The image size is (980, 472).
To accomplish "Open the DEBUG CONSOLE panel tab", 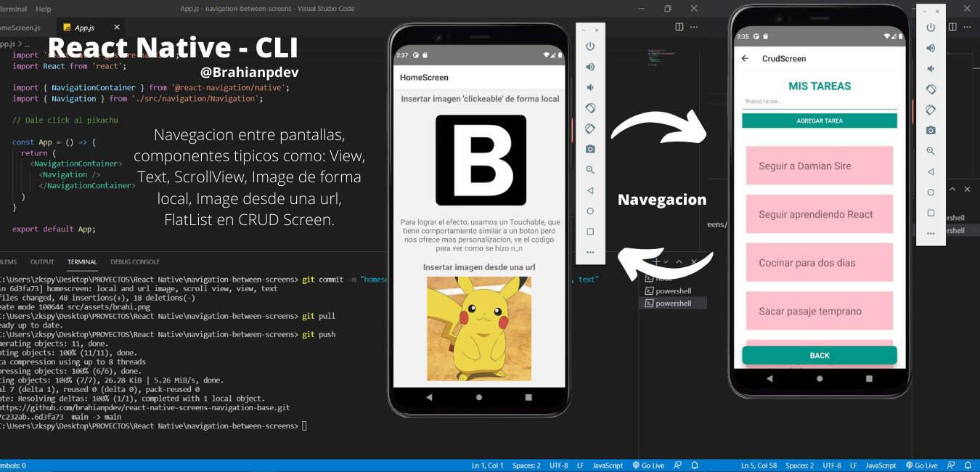I will (135, 262).
